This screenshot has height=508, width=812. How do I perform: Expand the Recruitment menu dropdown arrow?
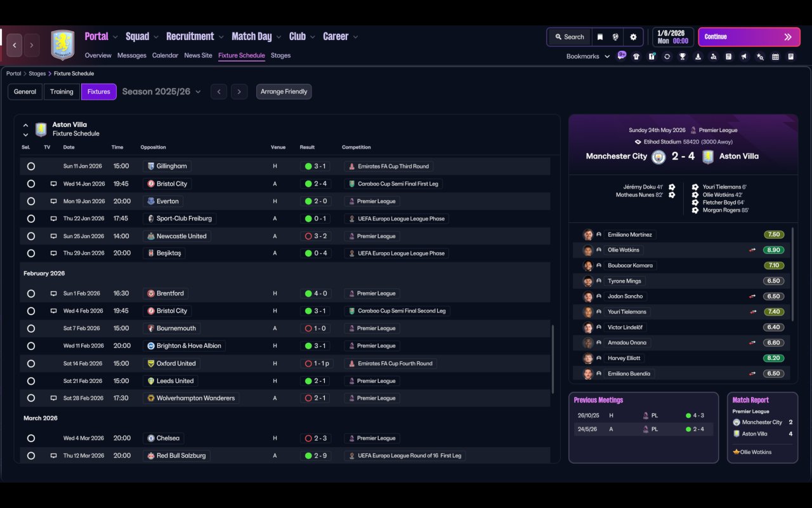point(221,37)
